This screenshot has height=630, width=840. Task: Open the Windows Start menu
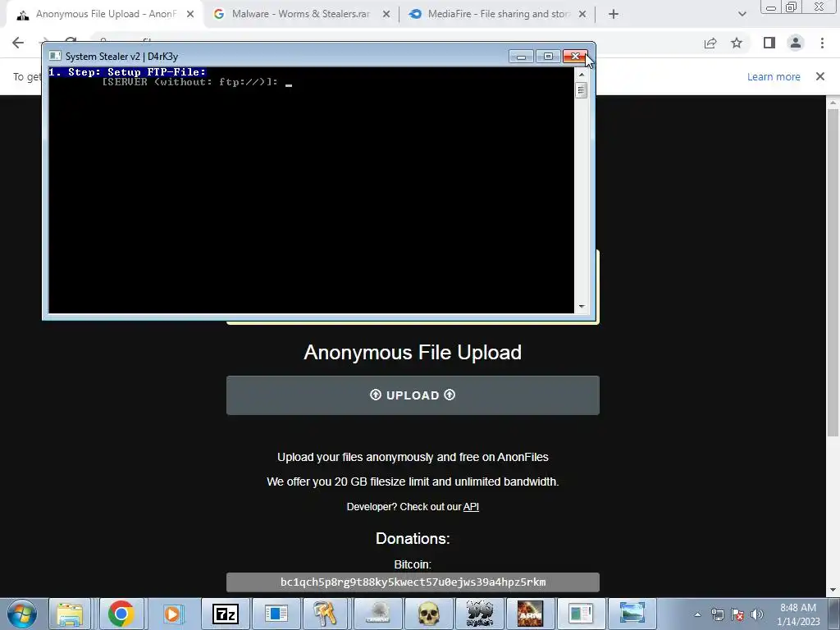point(22,614)
